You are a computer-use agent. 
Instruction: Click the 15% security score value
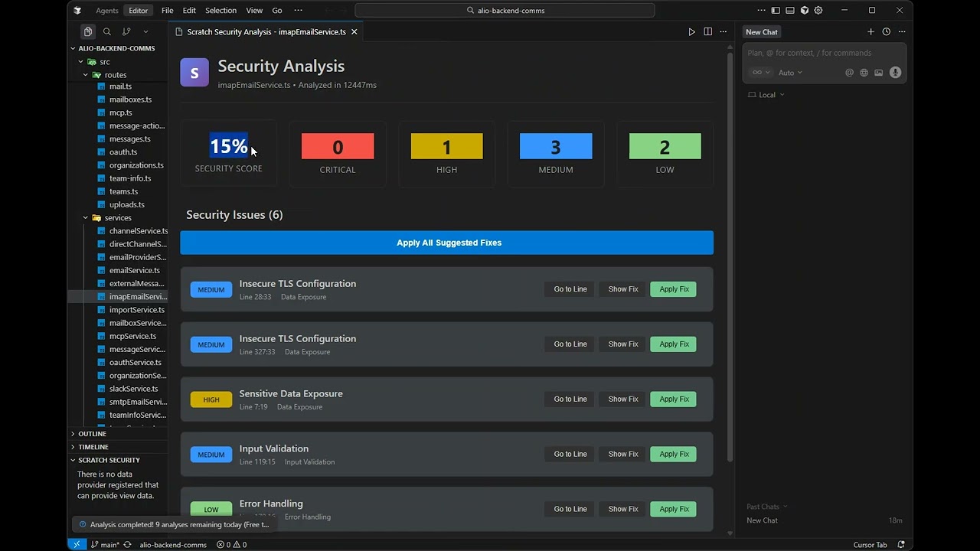[x=229, y=146]
